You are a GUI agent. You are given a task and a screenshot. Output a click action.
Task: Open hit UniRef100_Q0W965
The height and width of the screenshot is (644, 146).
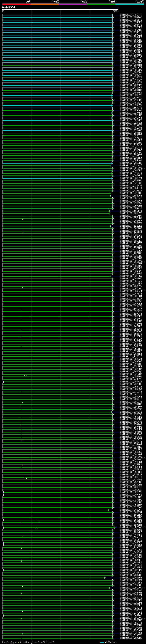pos(131,278)
